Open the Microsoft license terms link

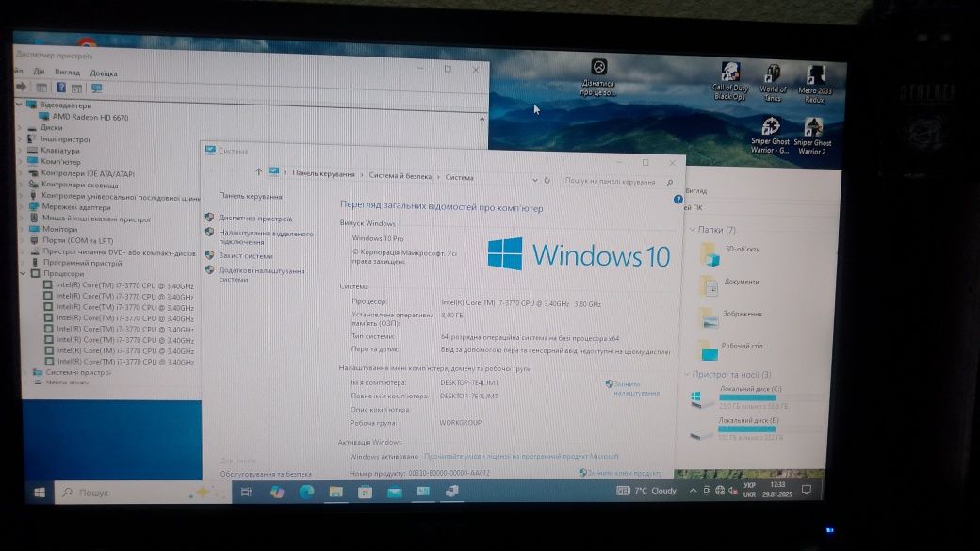click(521, 457)
